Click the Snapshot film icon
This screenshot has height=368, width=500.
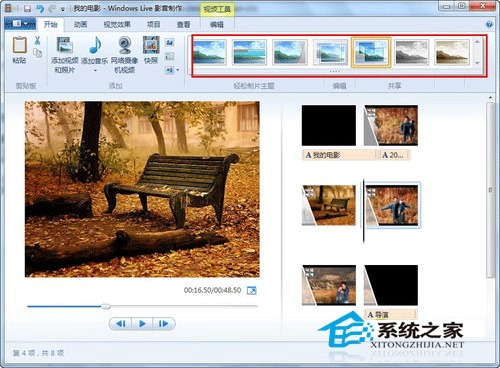(151, 45)
